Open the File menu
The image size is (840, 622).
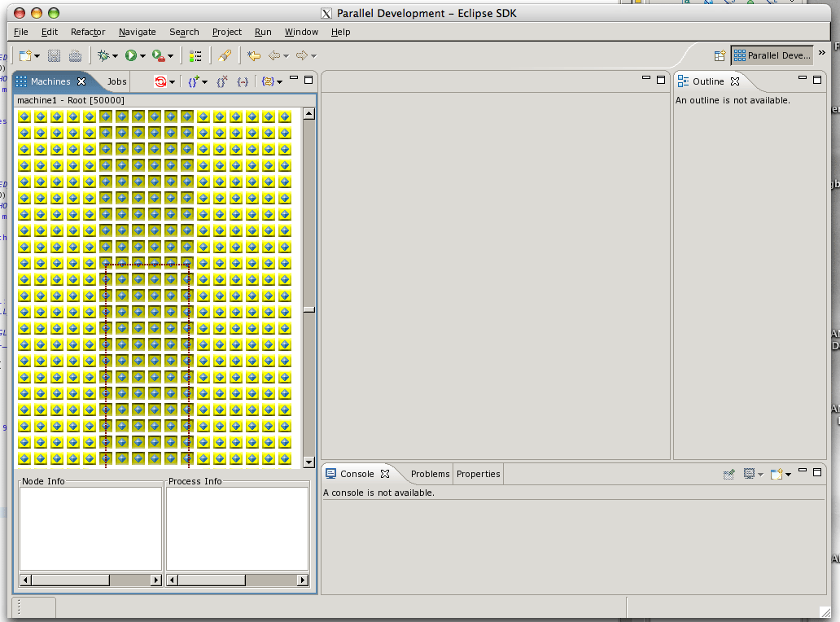pyautogui.click(x=21, y=32)
